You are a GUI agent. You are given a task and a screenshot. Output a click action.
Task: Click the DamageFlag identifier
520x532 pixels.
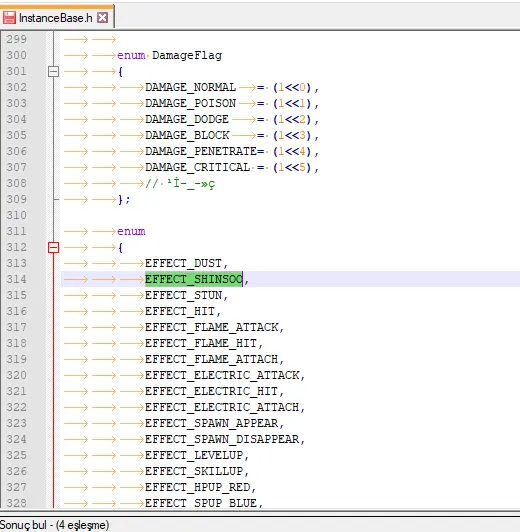coord(187,55)
